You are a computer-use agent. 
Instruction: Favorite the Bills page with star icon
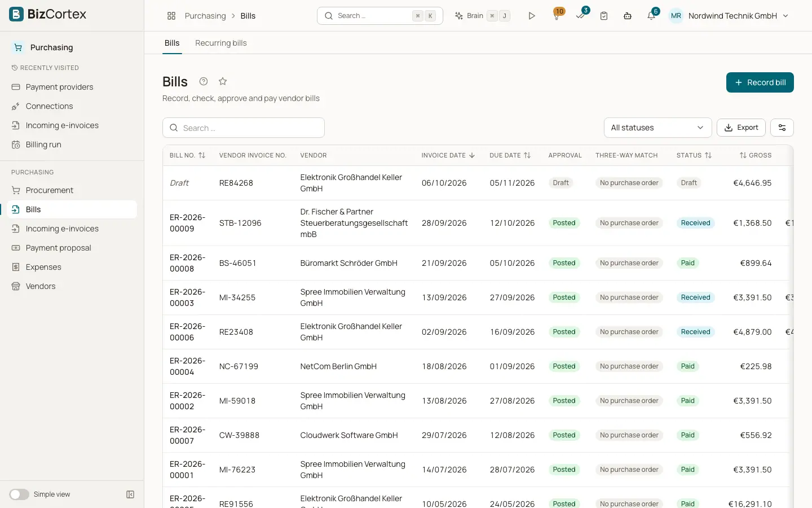point(223,81)
